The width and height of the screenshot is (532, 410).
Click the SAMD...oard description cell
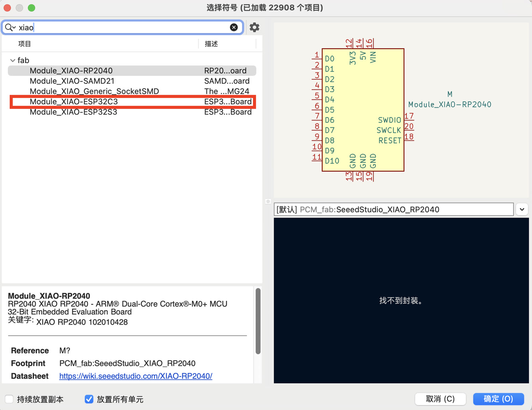click(227, 81)
